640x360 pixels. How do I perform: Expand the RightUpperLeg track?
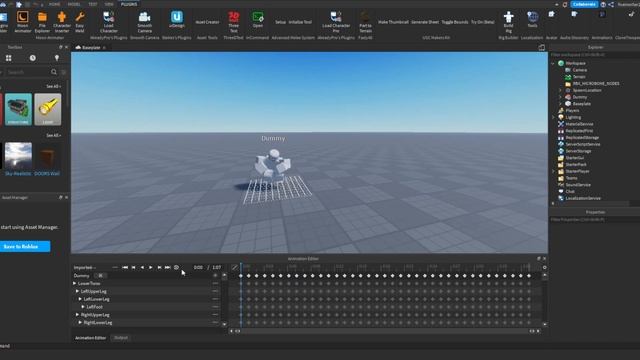[78, 315]
